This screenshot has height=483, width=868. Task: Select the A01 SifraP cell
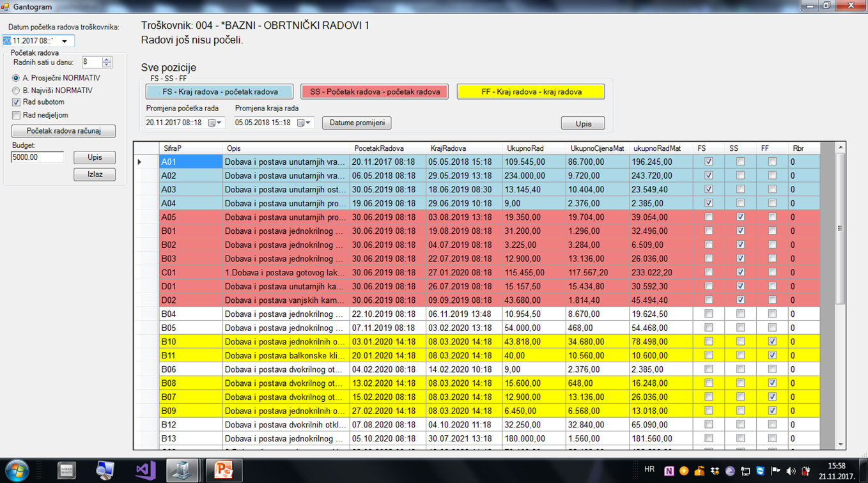pyautogui.click(x=190, y=162)
